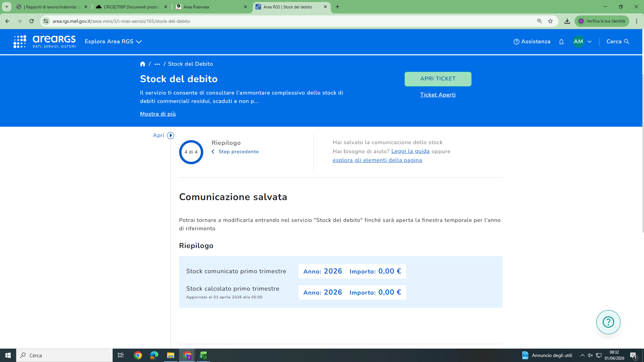Screen dimensions: 644x362
Task: Click the browser forward arrow
Action: (x=19, y=21)
